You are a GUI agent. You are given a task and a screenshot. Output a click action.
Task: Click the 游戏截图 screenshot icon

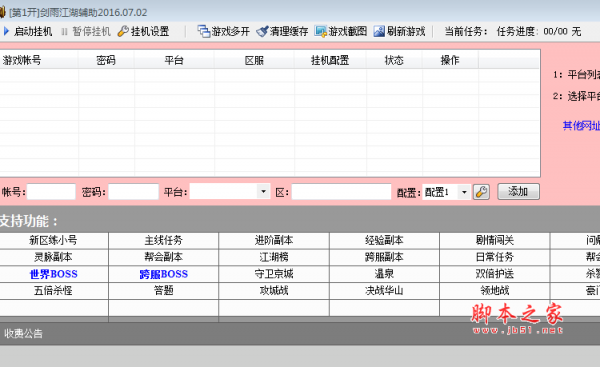point(320,31)
